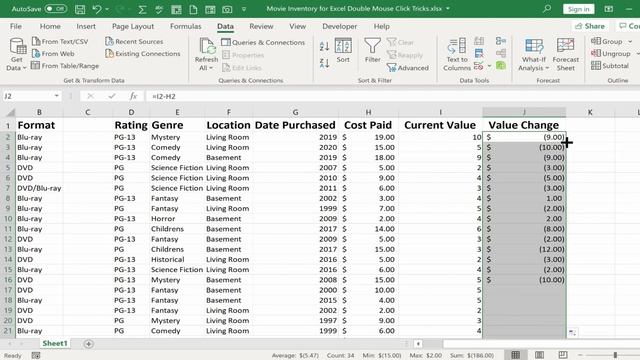Screen dimensions: 640x360
Task: Switch to Page Layout view in status bar
Action: (539, 355)
